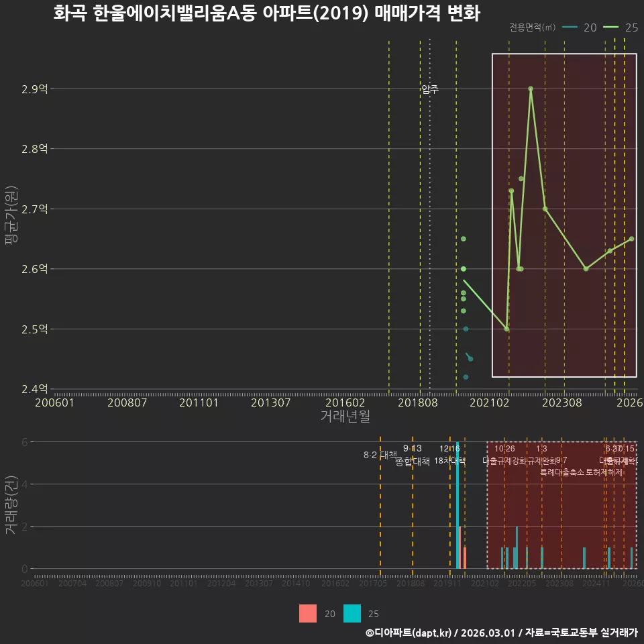The width and height of the screenshot is (644, 644).
Task: Click the 1·3 policy date annotation
Action: pyautogui.click(x=541, y=449)
